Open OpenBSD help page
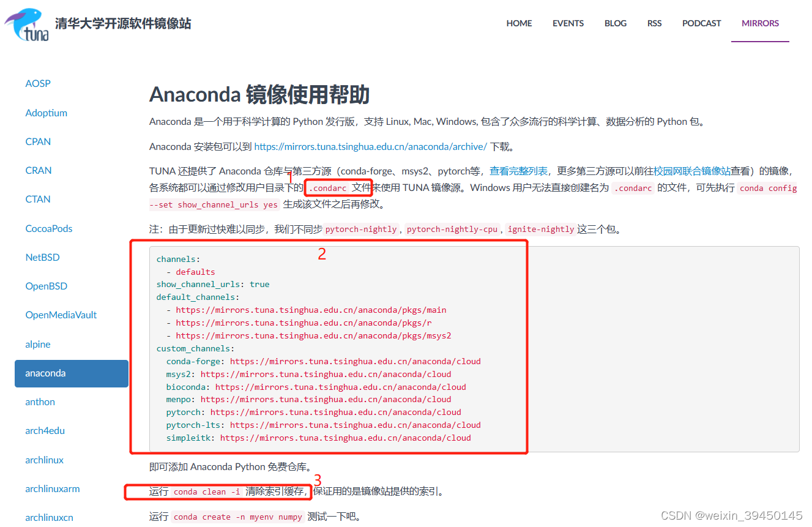Viewport: 812px width, 527px height. [x=46, y=286]
